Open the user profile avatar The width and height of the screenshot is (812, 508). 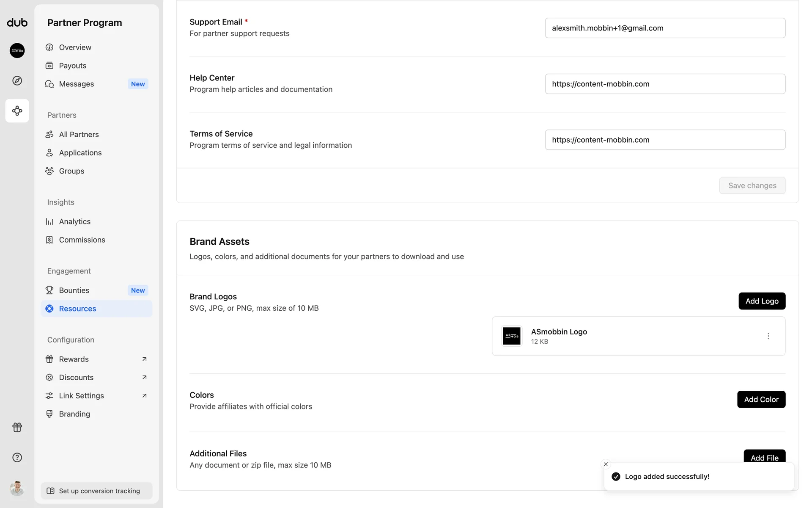(x=17, y=488)
